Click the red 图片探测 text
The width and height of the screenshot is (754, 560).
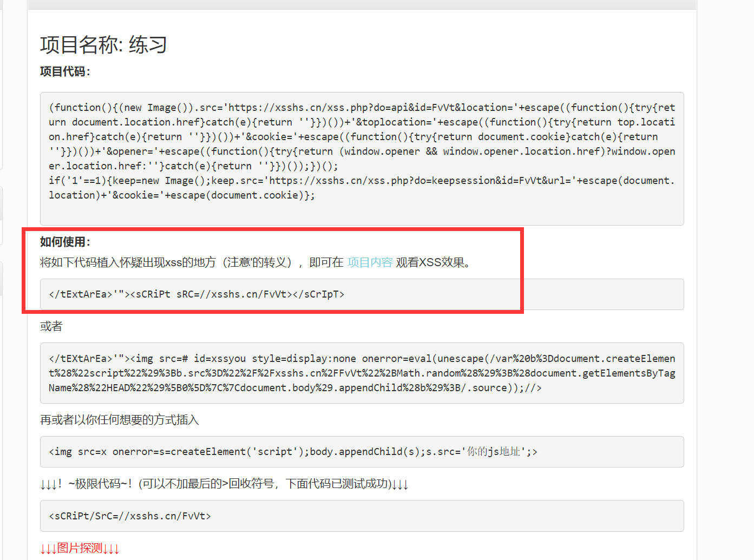pyautogui.click(x=80, y=548)
